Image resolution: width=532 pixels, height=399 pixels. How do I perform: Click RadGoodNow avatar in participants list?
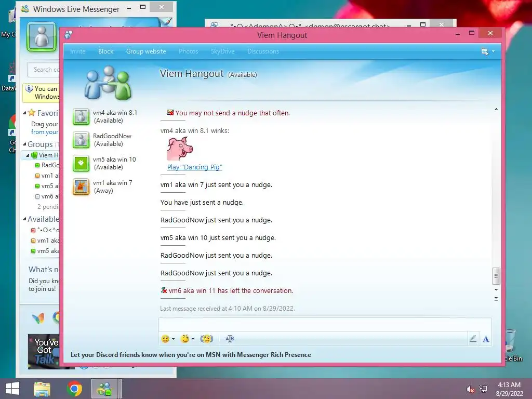(x=81, y=140)
